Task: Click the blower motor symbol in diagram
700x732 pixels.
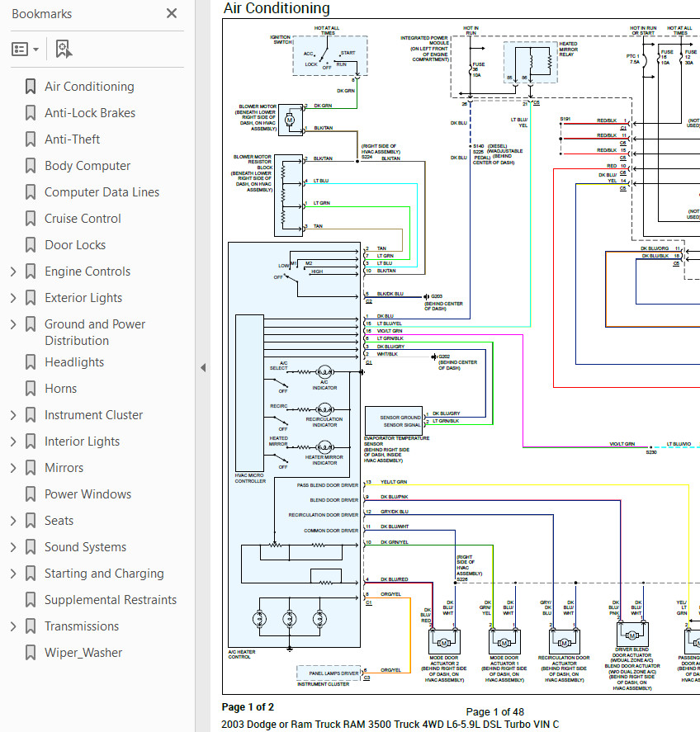Action: [290, 120]
